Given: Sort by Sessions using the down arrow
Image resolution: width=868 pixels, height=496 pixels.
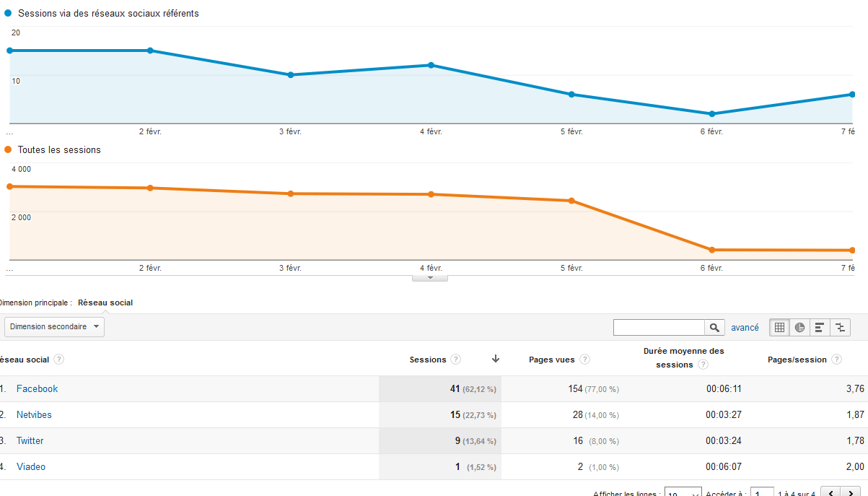Looking at the screenshot, I should pos(496,359).
